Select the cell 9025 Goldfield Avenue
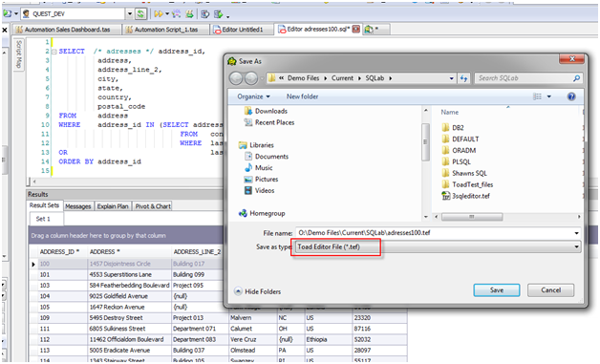 [129, 296]
